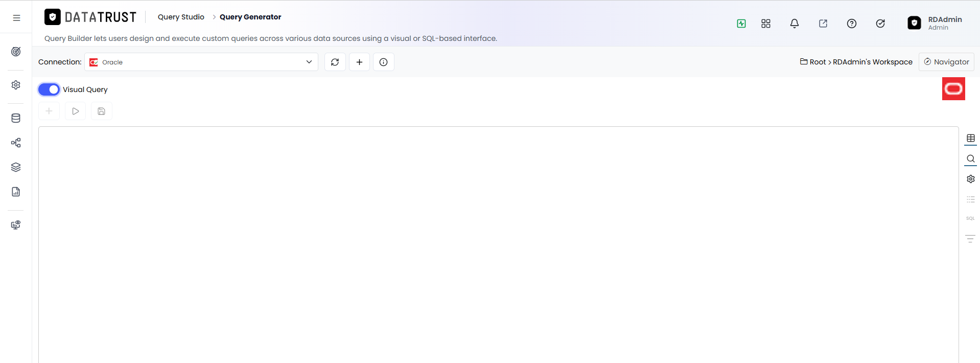Click the add query plus button

coord(49,111)
